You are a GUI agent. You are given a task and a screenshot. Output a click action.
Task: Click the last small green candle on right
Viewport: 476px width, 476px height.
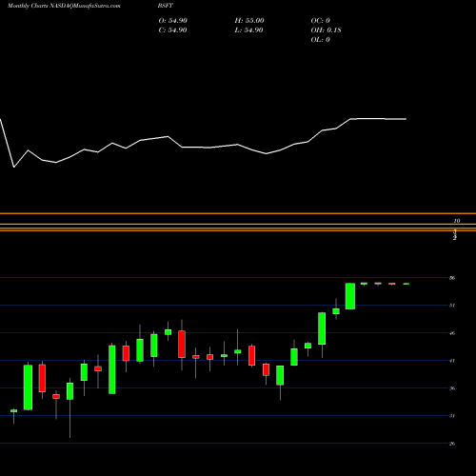pos(407,284)
